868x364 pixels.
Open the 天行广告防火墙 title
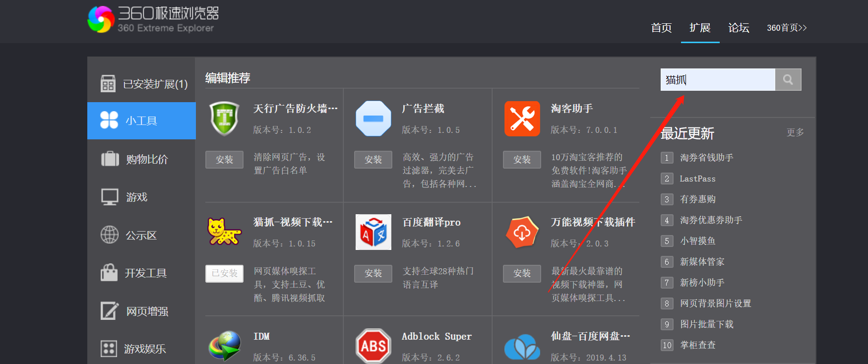tap(295, 109)
